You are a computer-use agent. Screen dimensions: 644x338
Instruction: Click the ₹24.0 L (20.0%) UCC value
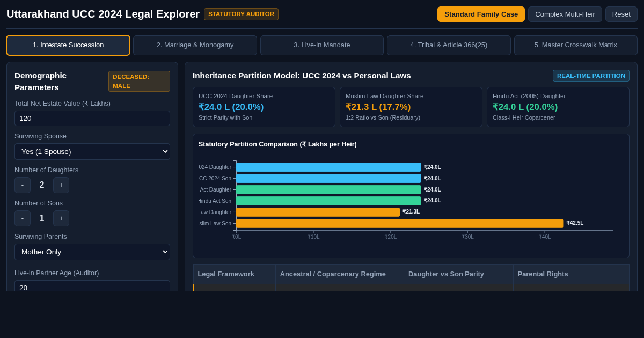click(231, 107)
